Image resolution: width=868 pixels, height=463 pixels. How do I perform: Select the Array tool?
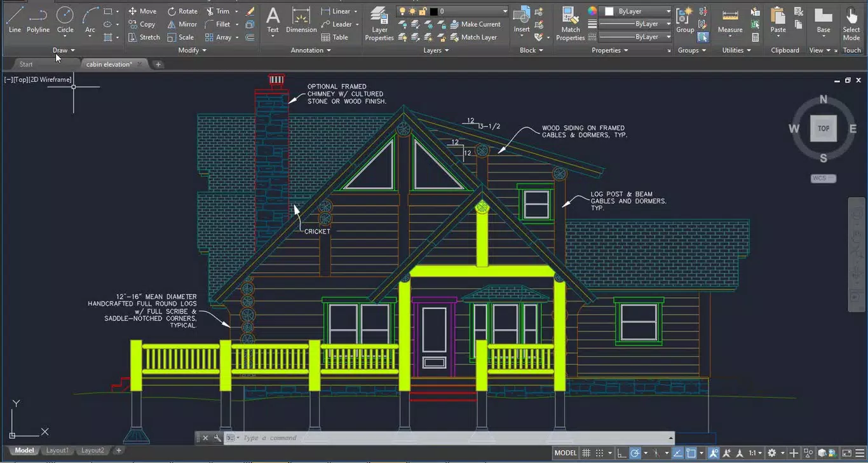218,37
